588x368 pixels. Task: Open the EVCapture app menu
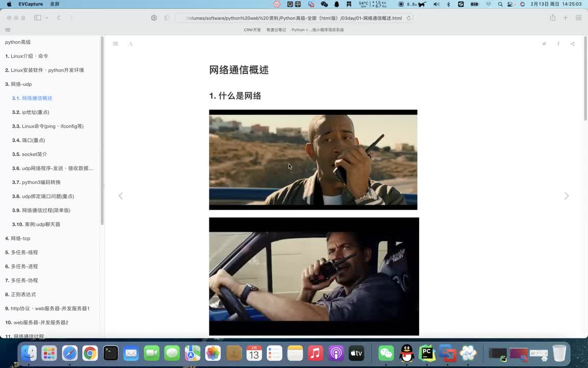click(31, 4)
